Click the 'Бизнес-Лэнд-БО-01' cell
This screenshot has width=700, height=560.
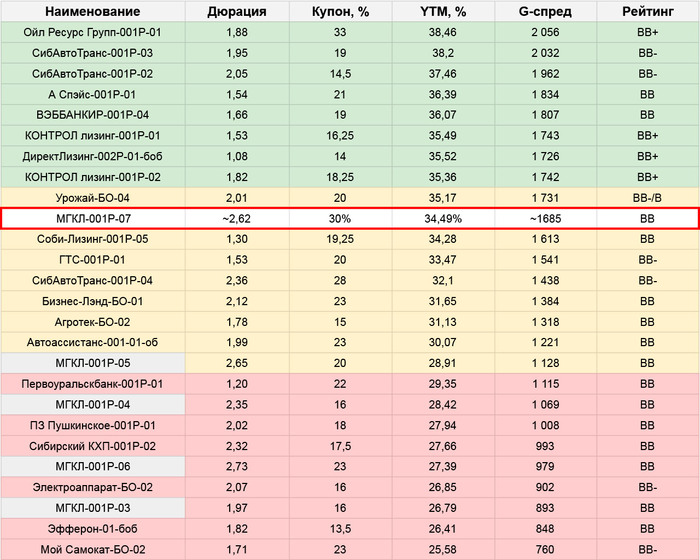pyautogui.click(x=93, y=301)
